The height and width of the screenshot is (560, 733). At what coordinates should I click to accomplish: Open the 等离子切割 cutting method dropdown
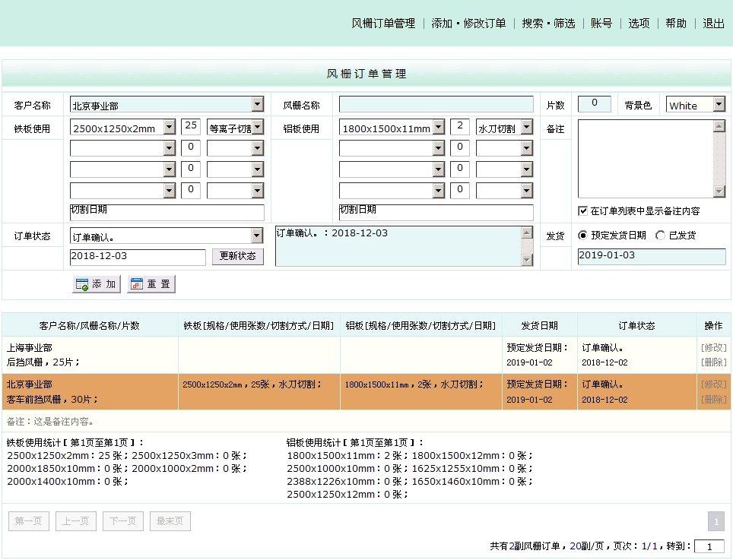(x=258, y=128)
